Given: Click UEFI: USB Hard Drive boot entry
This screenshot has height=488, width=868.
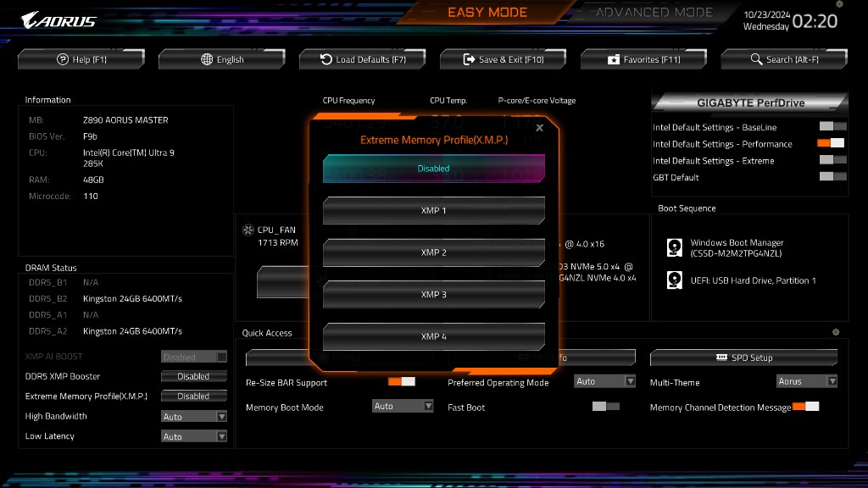Looking at the screenshot, I should 753,280.
